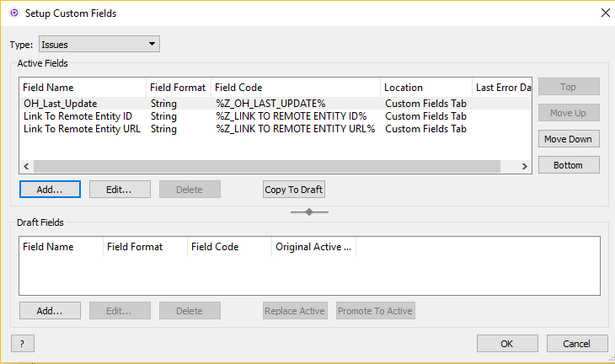Open help with the question mark button
The width and height of the screenshot is (615, 364).
pos(22,344)
